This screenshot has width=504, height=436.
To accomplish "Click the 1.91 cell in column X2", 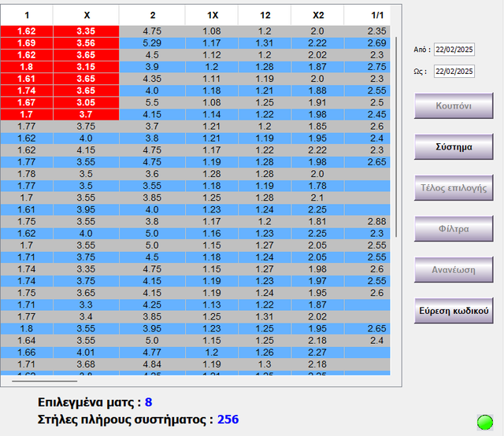I will (317, 102).
